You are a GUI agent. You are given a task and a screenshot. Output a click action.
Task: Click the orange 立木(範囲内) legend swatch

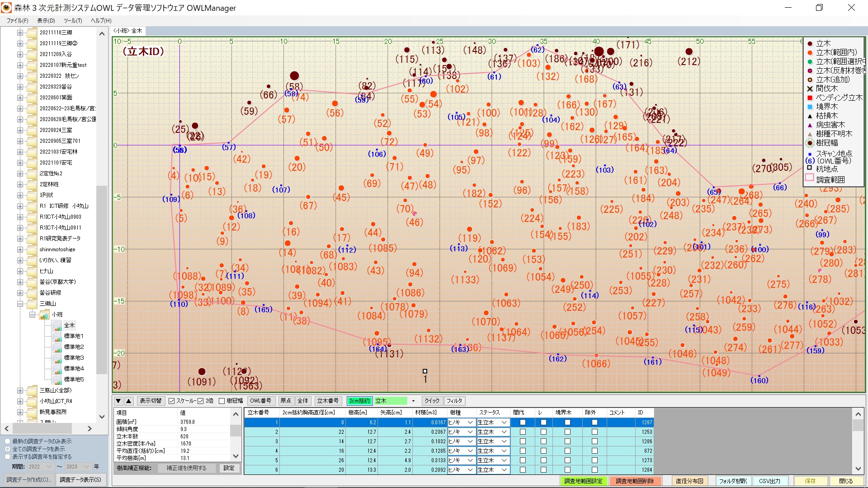pyautogui.click(x=810, y=52)
